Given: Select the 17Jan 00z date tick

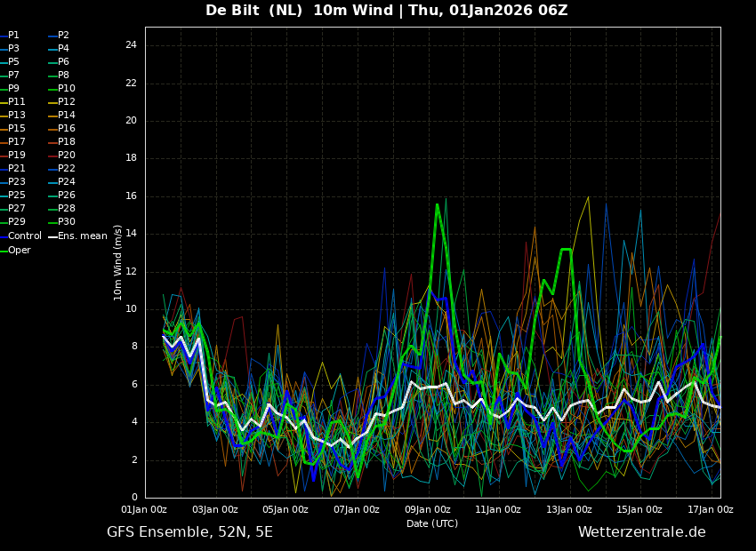Looking at the screenshot, I should coord(711,509).
